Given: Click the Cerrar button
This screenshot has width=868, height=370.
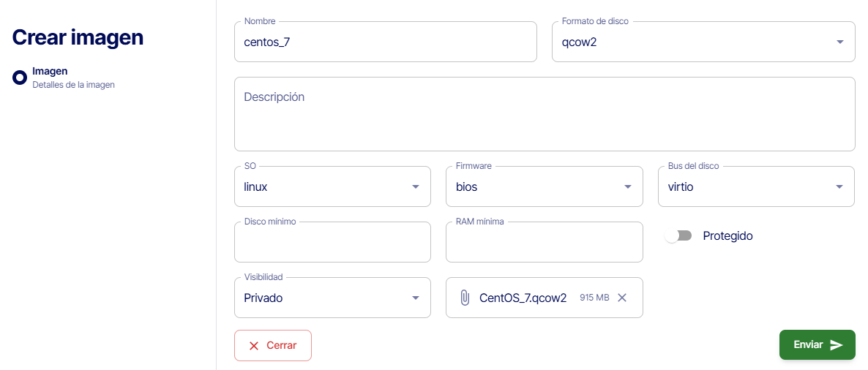Looking at the screenshot, I should (273, 345).
